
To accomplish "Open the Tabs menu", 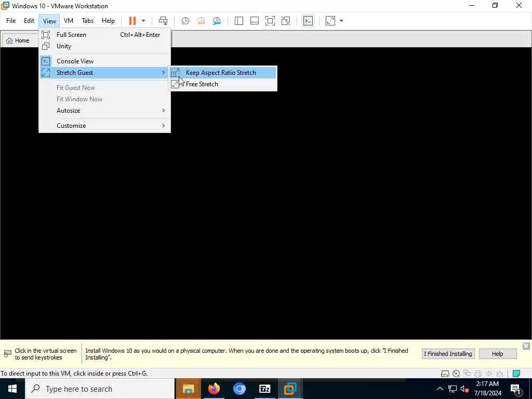I will (87, 21).
